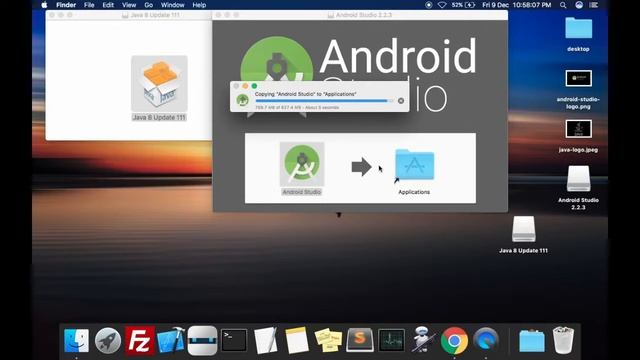Click the battery 52% indicator

(x=463, y=5)
